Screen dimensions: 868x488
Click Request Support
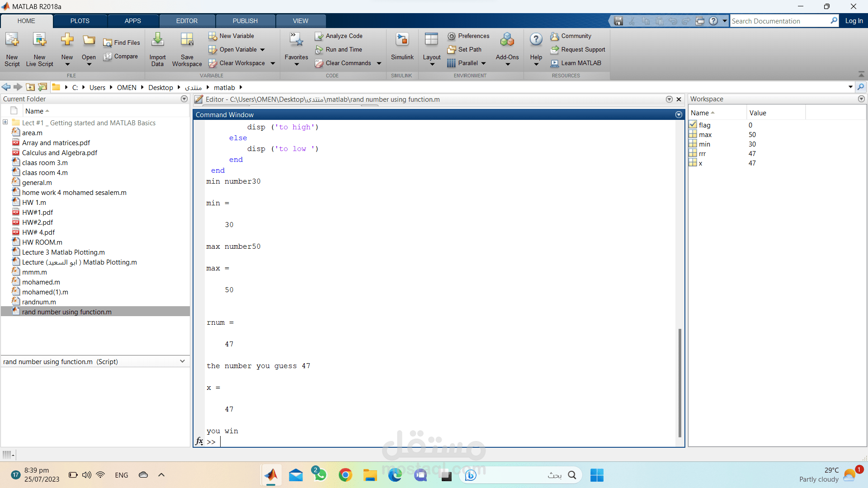pyautogui.click(x=578, y=49)
